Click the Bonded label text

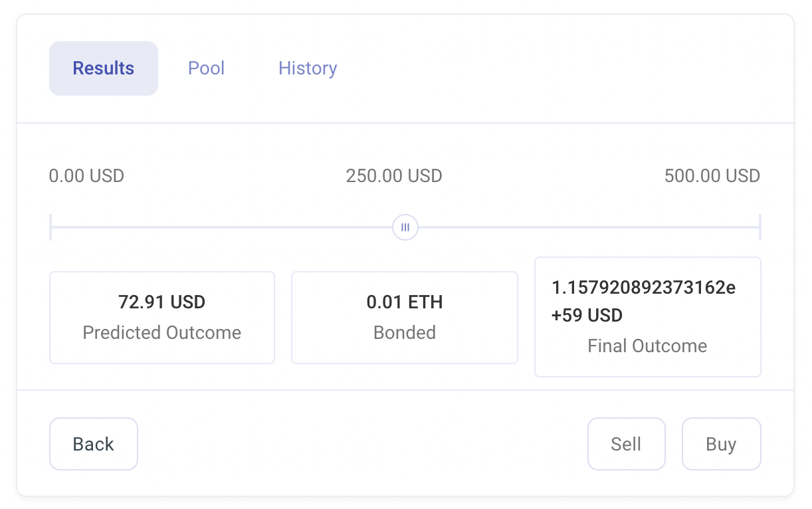click(x=404, y=333)
